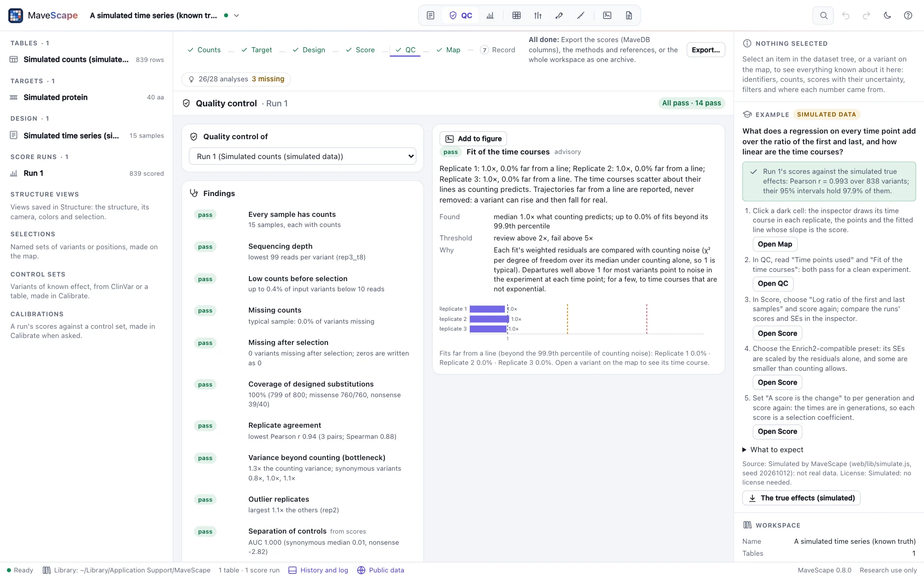This screenshot has width=924, height=578.
Task: Go to the Design step
Action: pyautogui.click(x=309, y=50)
